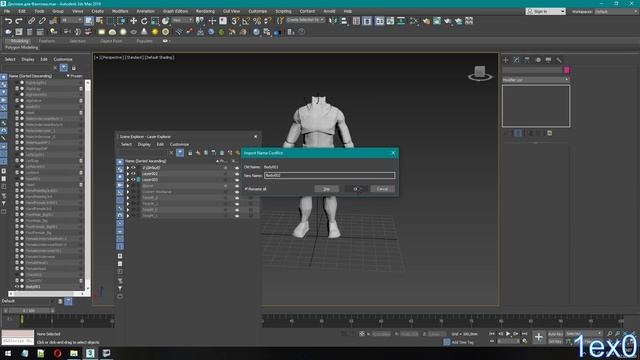The image size is (640, 360).
Task: Open the Mirror tool
Action: [333, 21]
